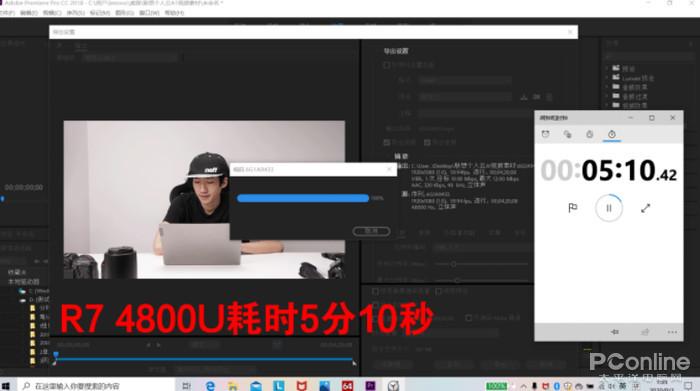Click the import preset icon
The height and width of the screenshot is (391, 700).
(537, 97)
